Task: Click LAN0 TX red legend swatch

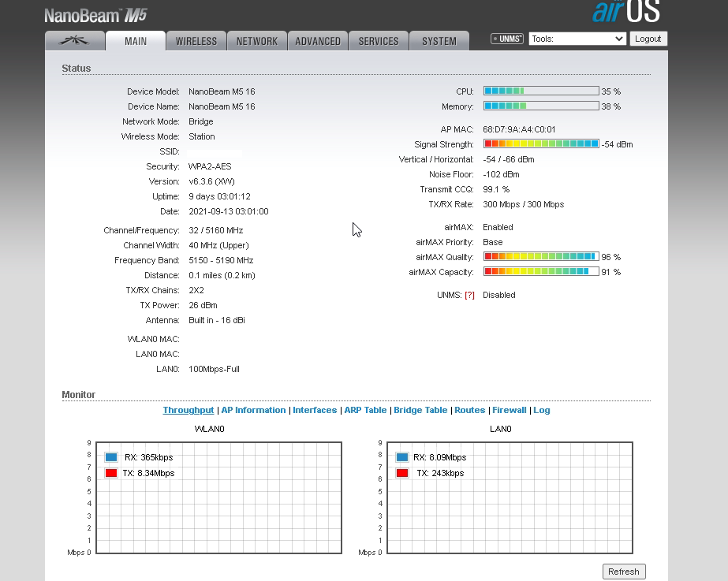Action: pyautogui.click(x=402, y=473)
